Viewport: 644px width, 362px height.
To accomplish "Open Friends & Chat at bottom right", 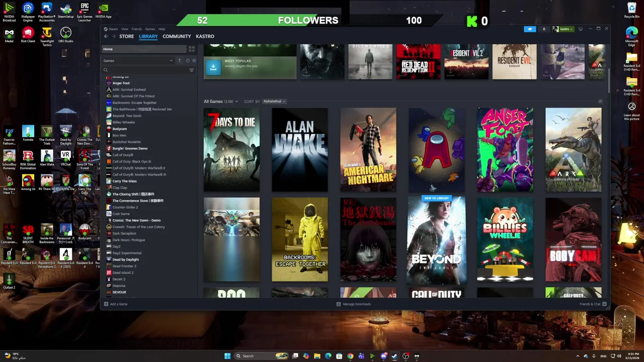I will [x=593, y=304].
